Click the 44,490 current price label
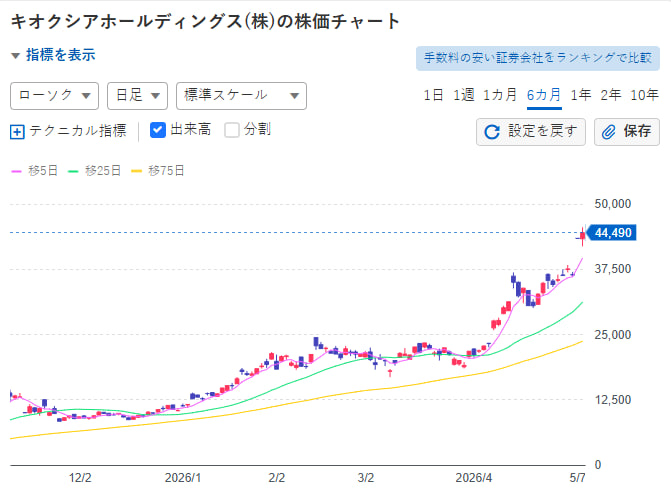This screenshot has width=671, height=490. 611,233
